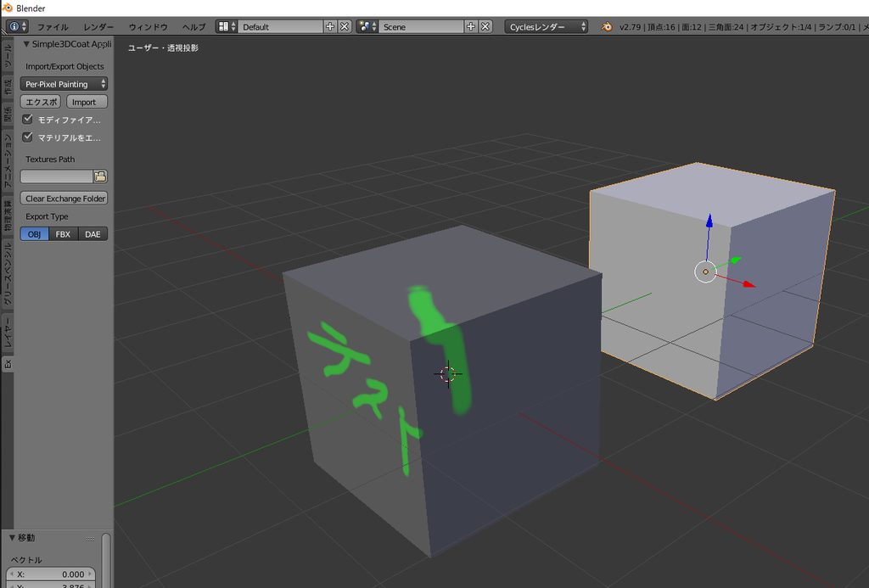
Task: Click the vector X value field
Action: (51, 574)
